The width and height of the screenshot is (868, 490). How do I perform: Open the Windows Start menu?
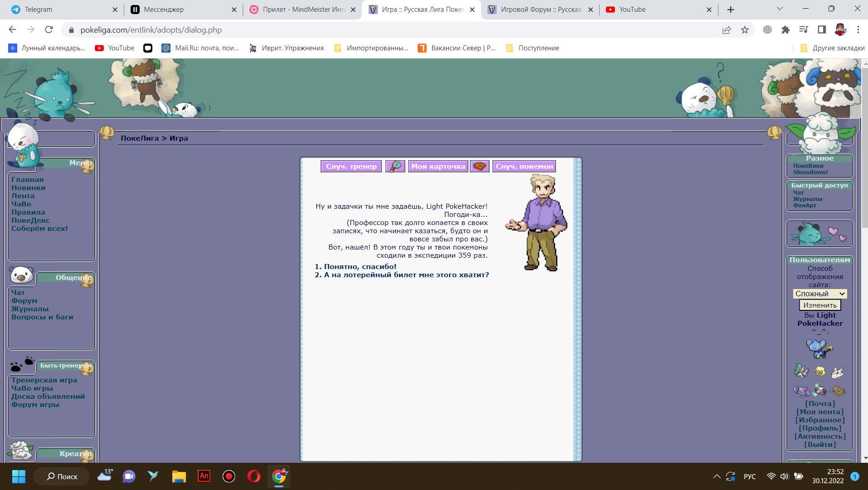click(x=19, y=476)
